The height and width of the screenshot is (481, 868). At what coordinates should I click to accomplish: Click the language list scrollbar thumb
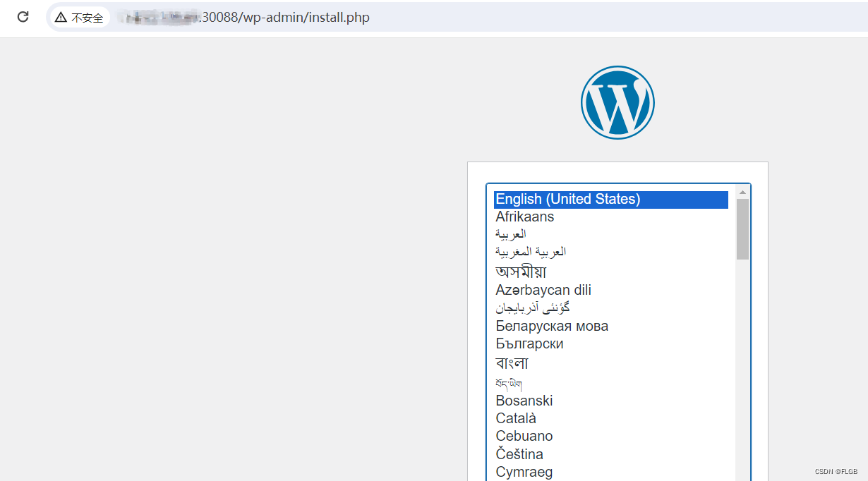(742, 229)
